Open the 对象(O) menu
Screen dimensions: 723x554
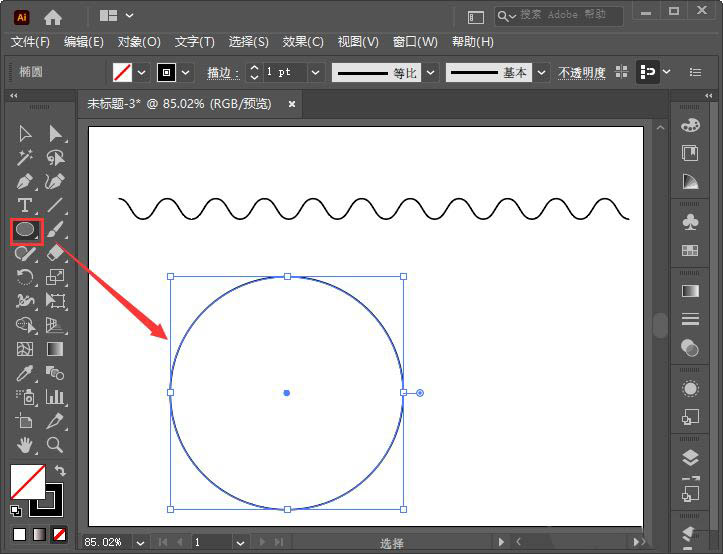tap(139, 42)
